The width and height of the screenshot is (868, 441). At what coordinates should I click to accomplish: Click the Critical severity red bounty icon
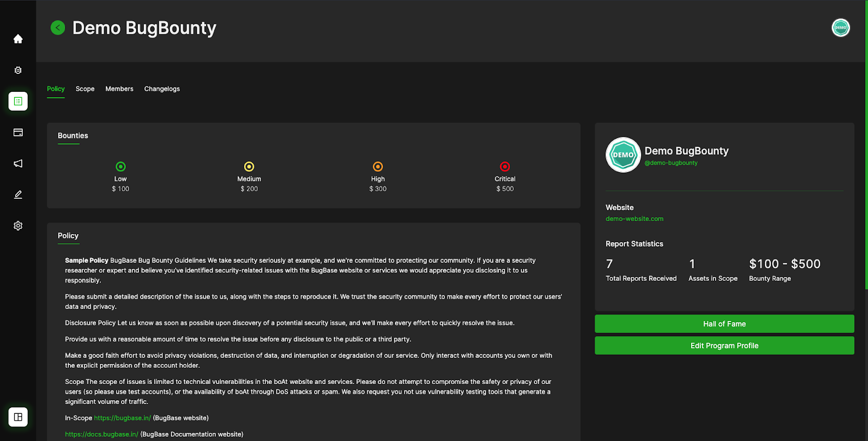point(505,167)
